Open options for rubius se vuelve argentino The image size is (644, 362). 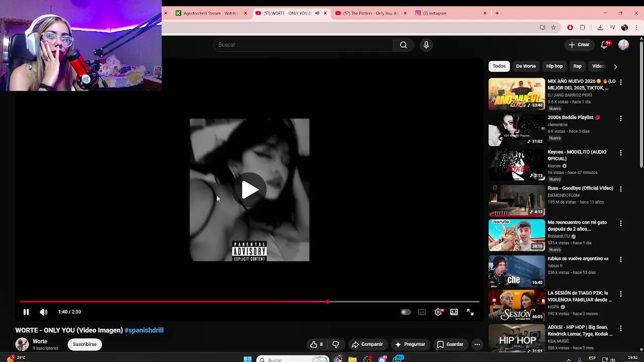point(620,259)
